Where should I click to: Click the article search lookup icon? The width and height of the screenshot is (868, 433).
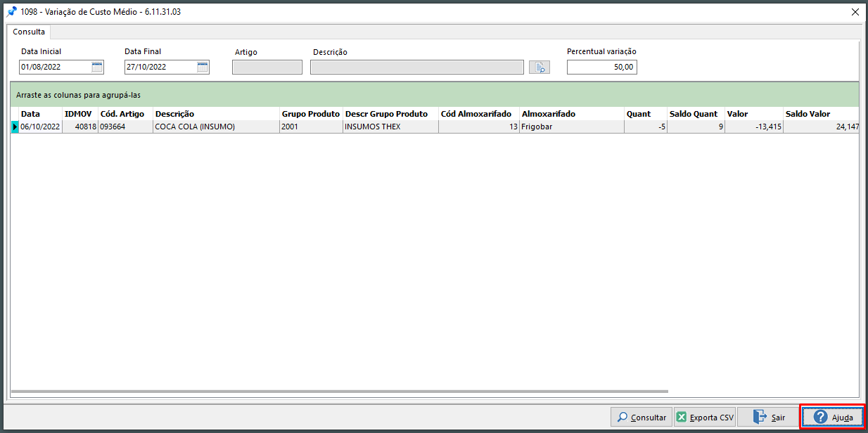click(540, 67)
